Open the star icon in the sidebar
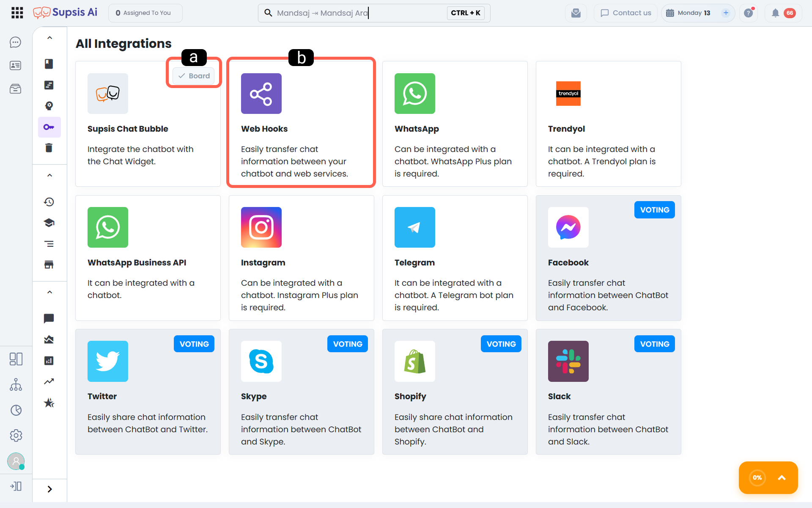The height and width of the screenshot is (508, 812). (49, 403)
